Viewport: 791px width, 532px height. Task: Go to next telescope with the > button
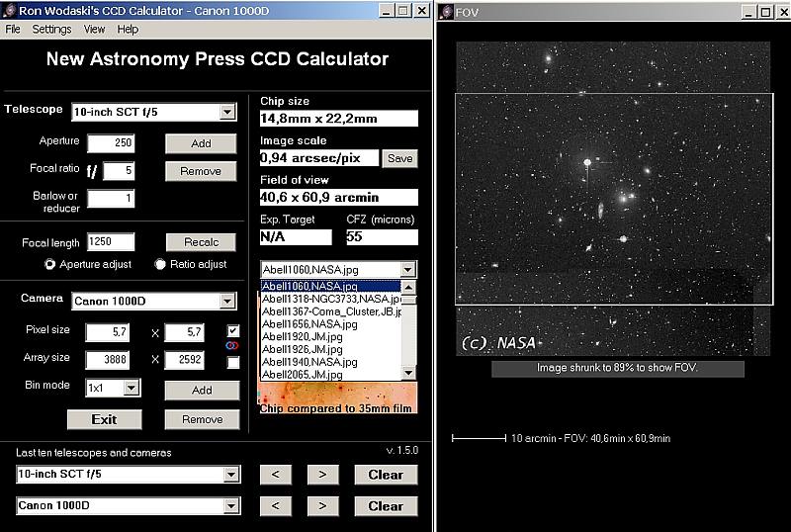322,475
